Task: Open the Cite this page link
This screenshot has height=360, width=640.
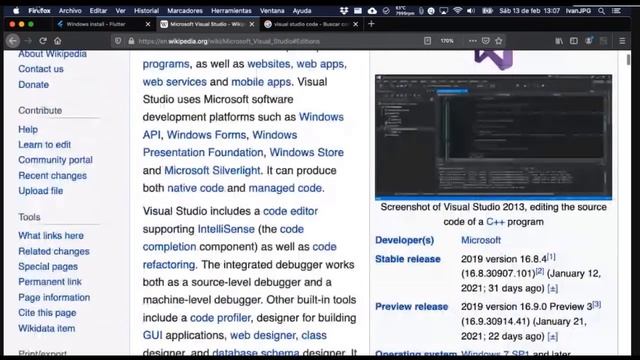Action: (47, 313)
